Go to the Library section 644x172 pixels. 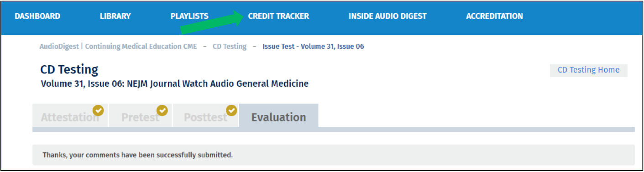(x=115, y=16)
